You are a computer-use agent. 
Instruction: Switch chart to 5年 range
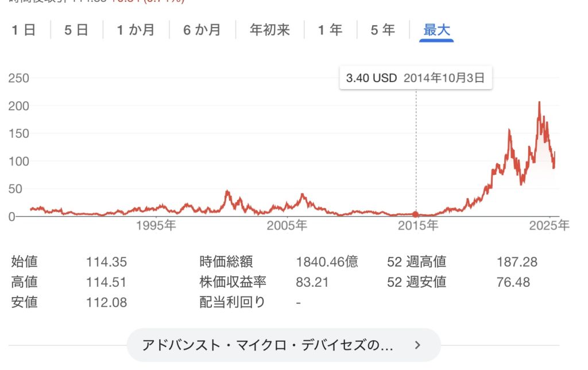click(x=383, y=30)
